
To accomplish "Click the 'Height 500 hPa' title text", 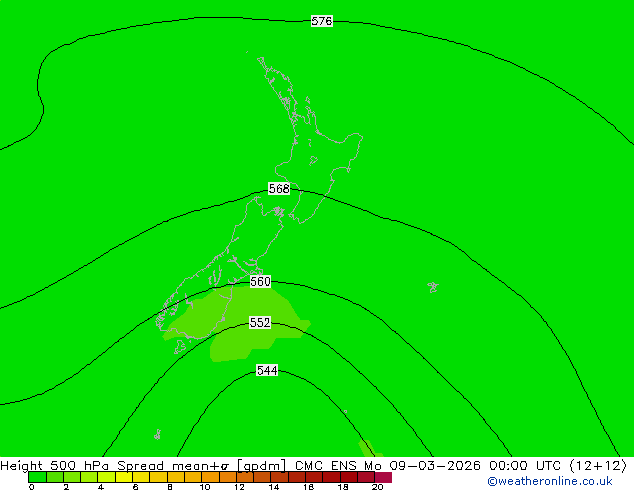I will [55, 466].
